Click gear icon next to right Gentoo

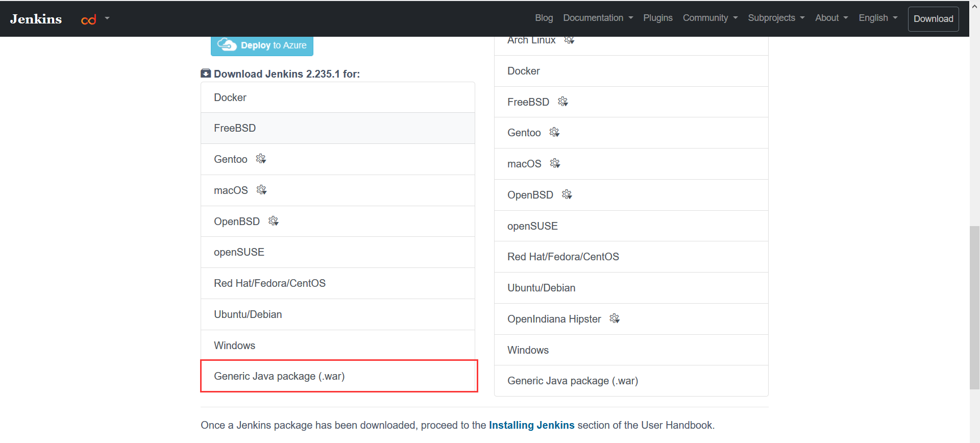tap(554, 132)
